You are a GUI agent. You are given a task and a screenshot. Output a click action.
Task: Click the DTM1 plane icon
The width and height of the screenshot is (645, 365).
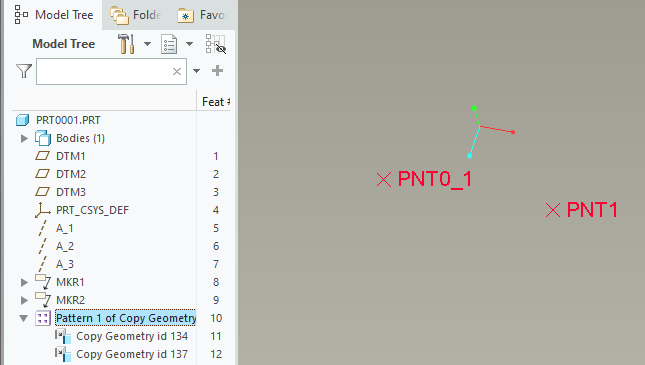click(x=42, y=156)
